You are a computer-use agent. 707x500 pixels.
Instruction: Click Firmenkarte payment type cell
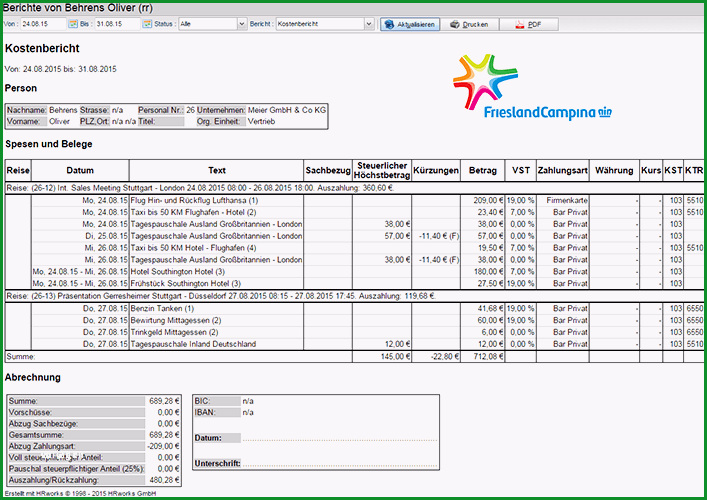click(x=567, y=200)
